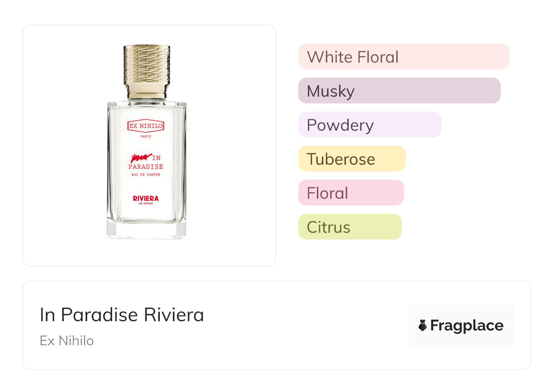Choose the Tuberose accord bar
The width and height of the screenshot is (553, 392).
tap(351, 159)
